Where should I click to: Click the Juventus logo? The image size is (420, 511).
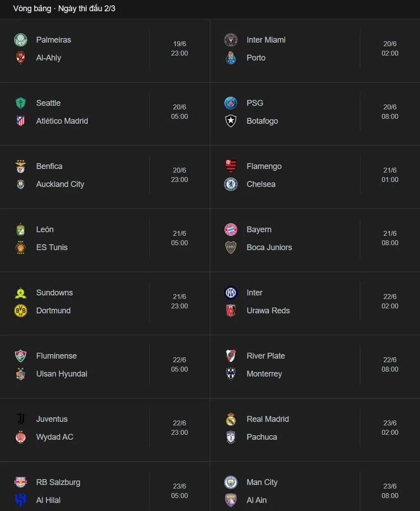point(21,419)
